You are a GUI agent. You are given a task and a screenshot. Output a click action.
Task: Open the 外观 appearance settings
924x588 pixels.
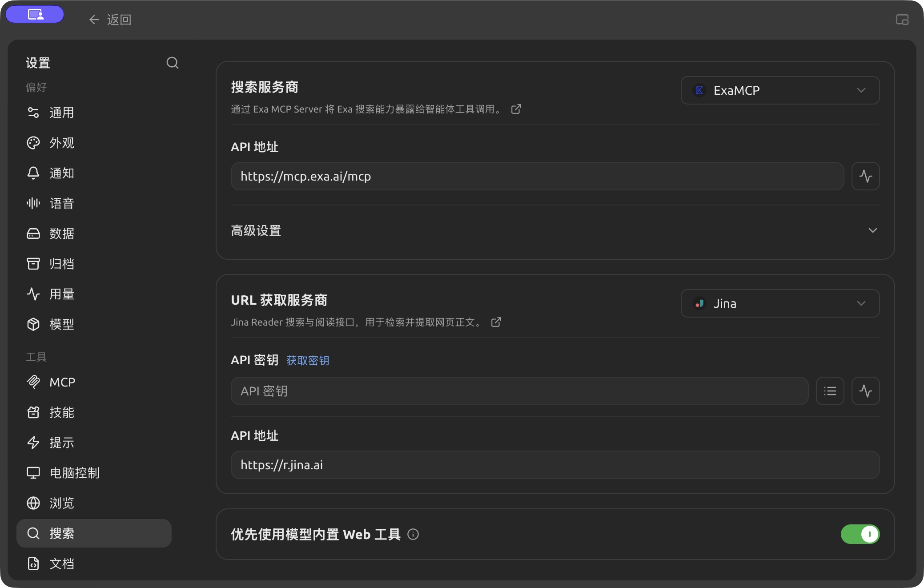94,143
